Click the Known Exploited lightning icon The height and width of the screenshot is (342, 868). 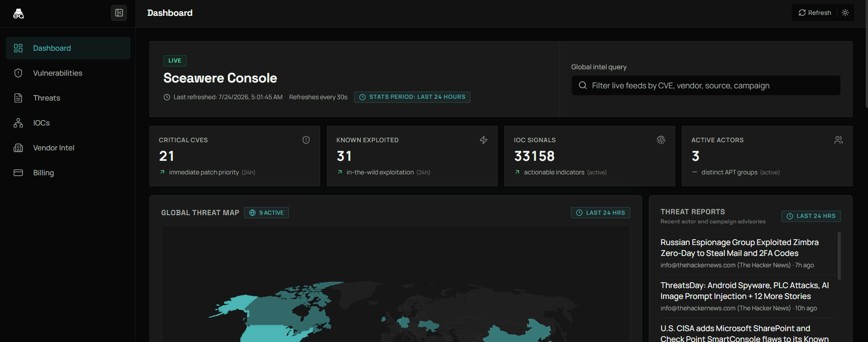(484, 140)
